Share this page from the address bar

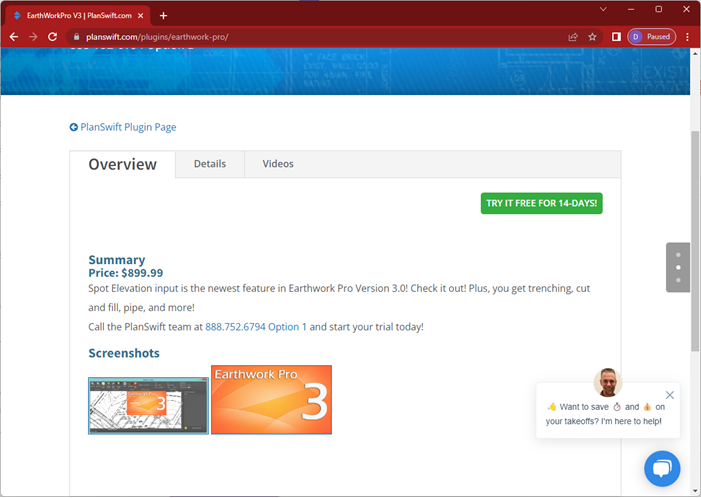573,37
